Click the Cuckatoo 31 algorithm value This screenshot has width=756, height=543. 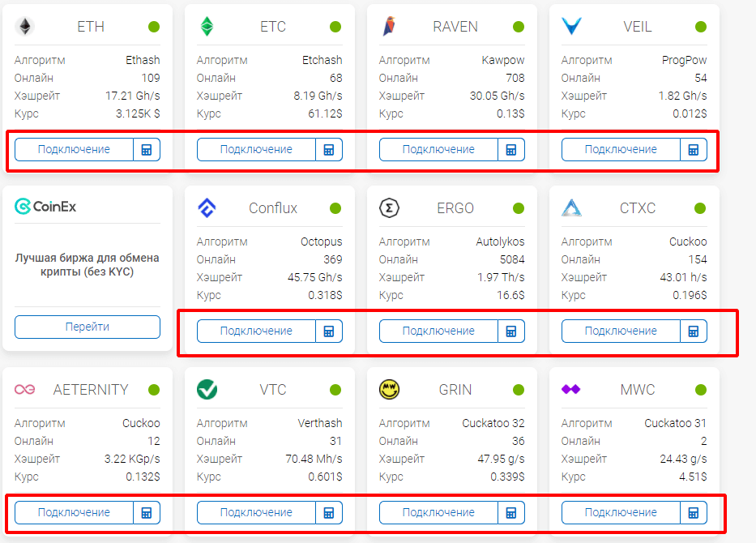click(x=676, y=423)
